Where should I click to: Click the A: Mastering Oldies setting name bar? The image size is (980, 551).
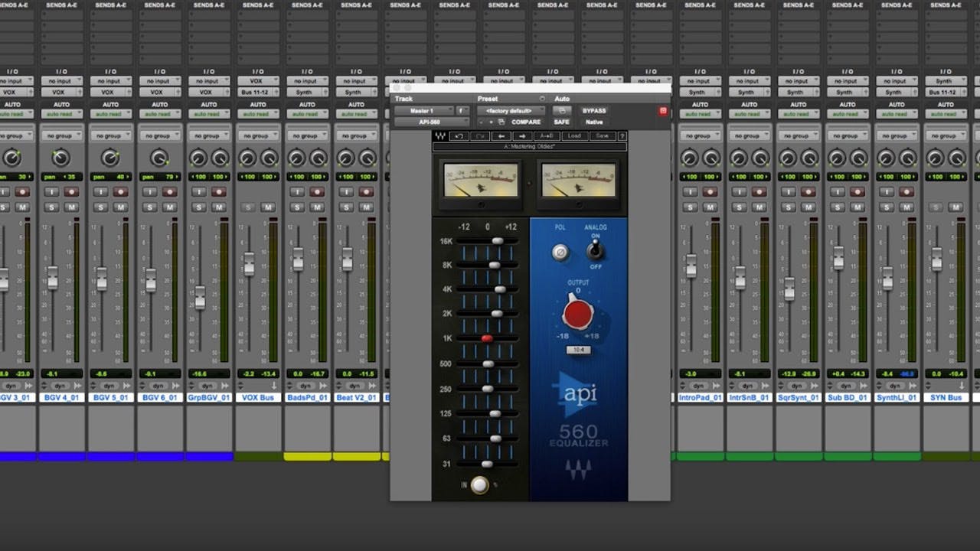[x=530, y=145]
